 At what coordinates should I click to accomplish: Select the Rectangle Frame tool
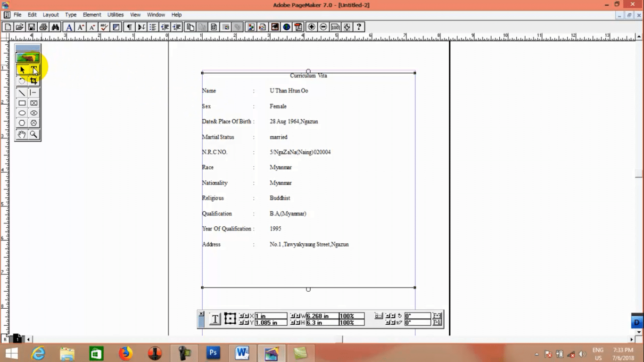tap(34, 103)
